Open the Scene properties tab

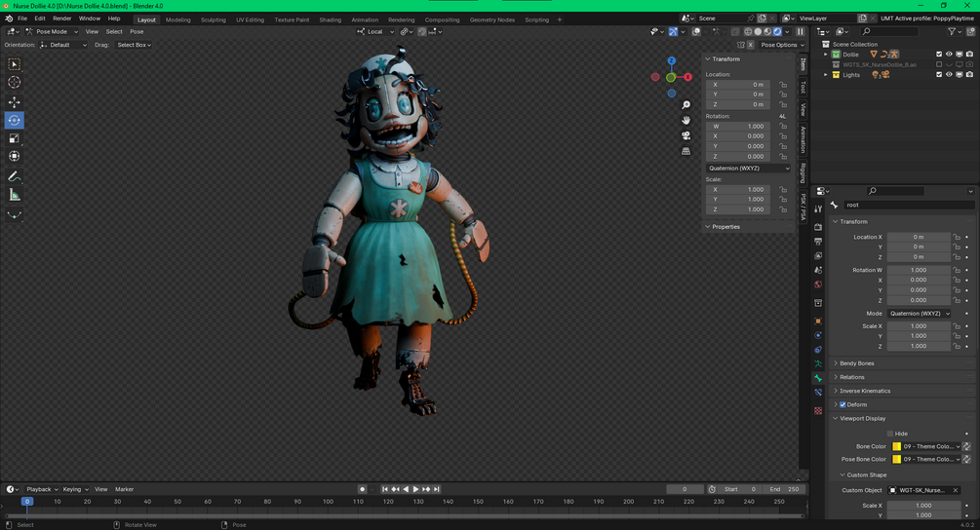point(817,270)
